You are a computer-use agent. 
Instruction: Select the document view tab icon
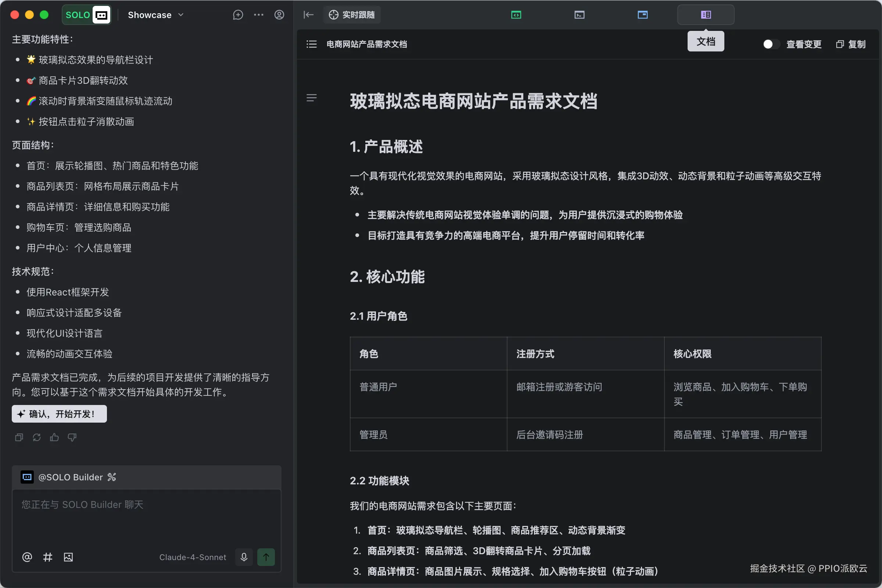(x=706, y=15)
